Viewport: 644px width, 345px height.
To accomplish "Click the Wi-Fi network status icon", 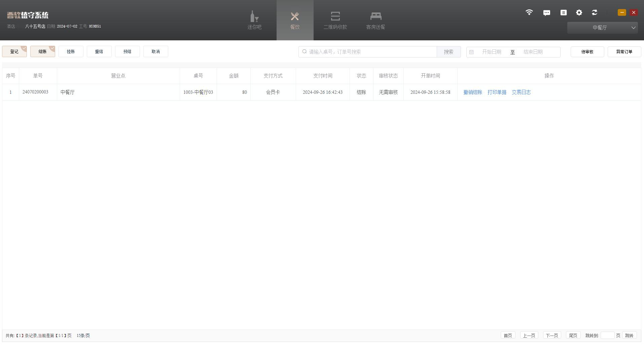I will 529,12.
